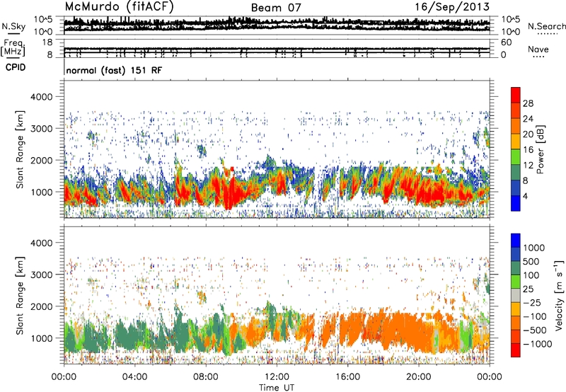This screenshot has width=566, height=392.
Task: Click the Freq. [MHz] label
Action: click(x=13, y=48)
